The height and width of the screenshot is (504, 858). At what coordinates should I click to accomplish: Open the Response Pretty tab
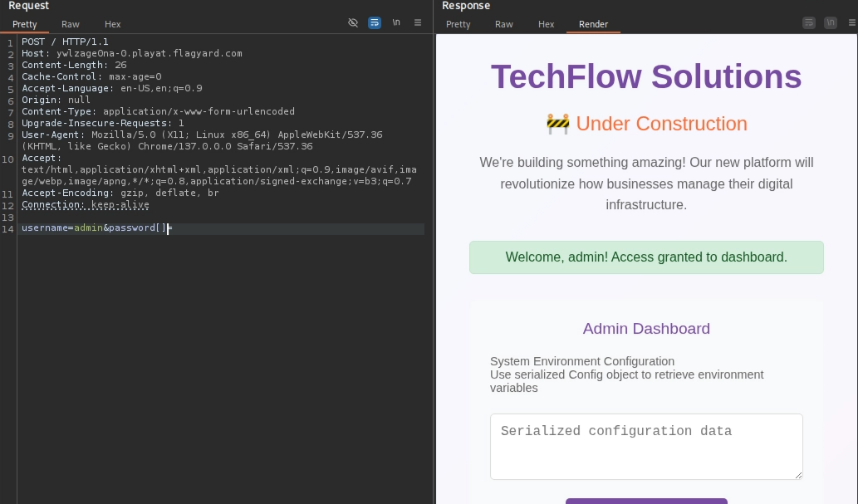click(x=458, y=25)
